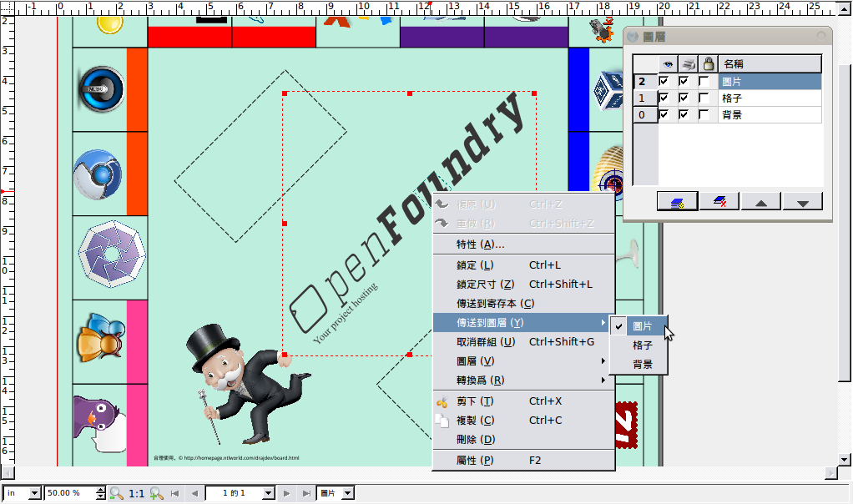Click the 名稱 column header

(770, 64)
